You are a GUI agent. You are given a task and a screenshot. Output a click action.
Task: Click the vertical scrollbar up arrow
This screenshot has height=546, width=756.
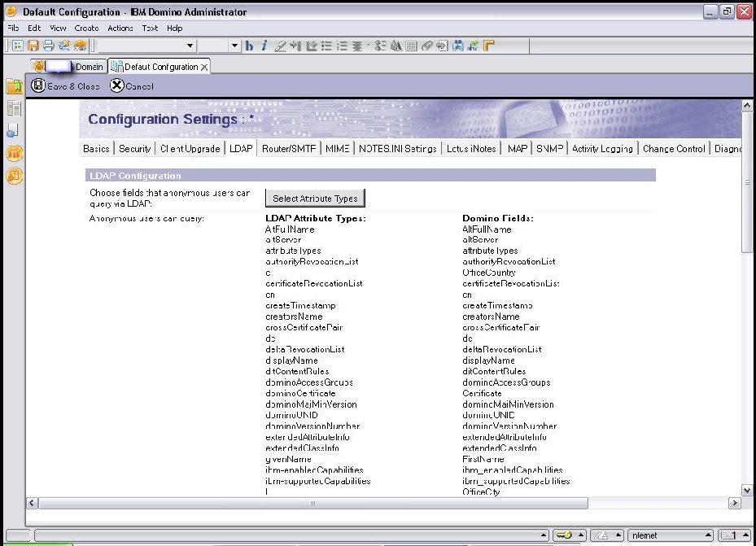click(747, 105)
